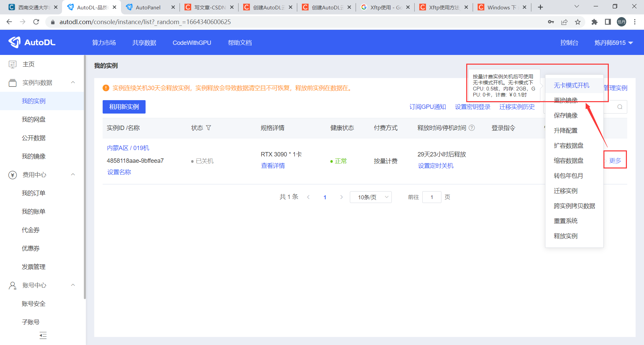Click the browser address bar URL
The width and height of the screenshot is (644, 345).
click(x=145, y=22)
